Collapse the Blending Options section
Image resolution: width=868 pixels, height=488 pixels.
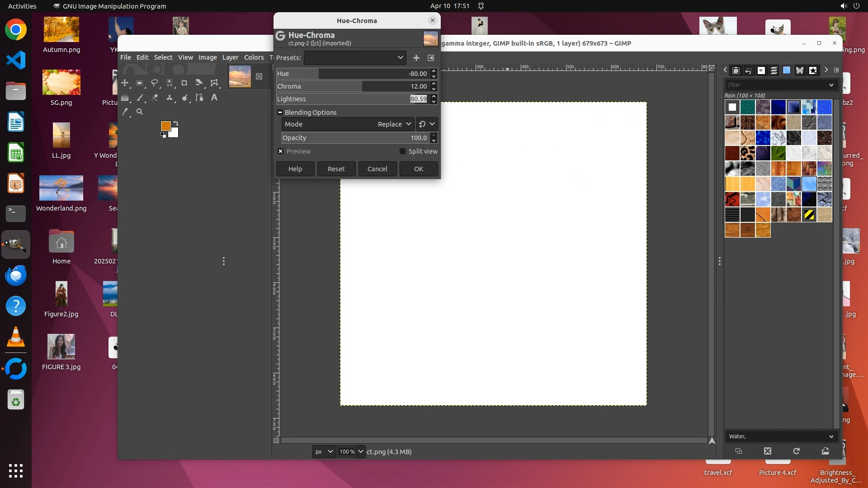click(x=280, y=113)
